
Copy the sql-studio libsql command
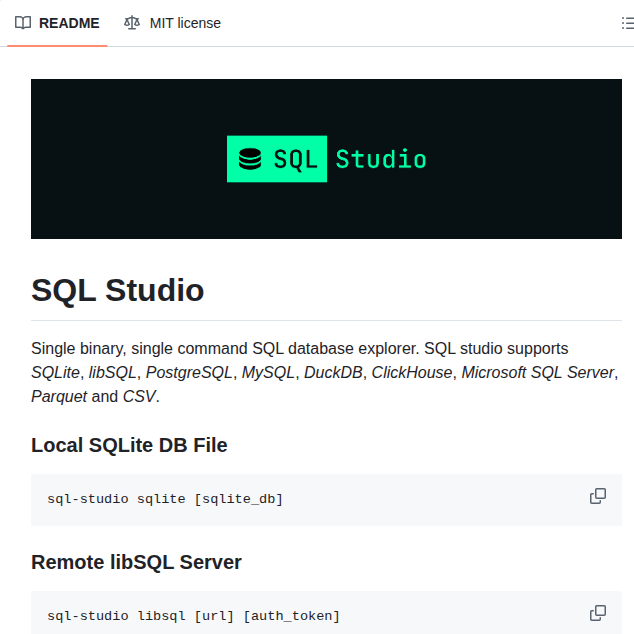coord(598,613)
